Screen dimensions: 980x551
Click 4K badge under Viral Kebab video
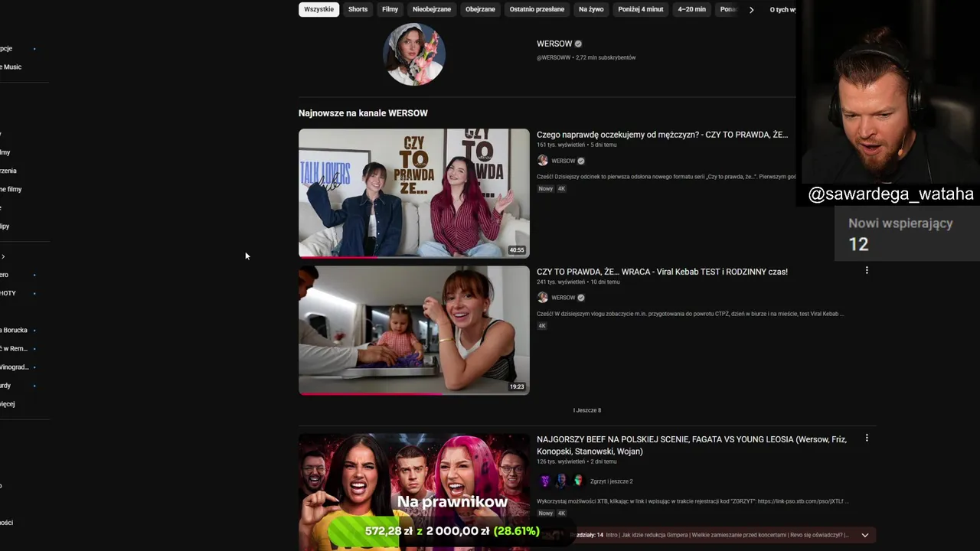(542, 326)
